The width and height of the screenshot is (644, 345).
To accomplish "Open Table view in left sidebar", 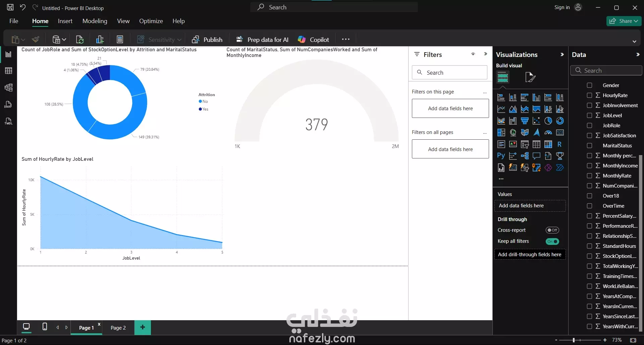I will [x=8, y=71].
